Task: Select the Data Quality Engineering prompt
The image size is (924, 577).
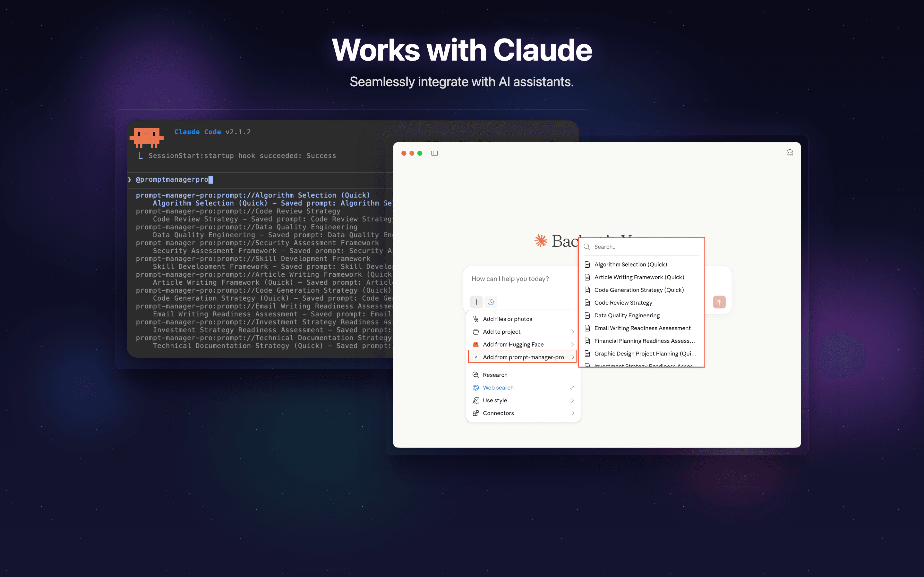Action: click(x=627, y=315)
